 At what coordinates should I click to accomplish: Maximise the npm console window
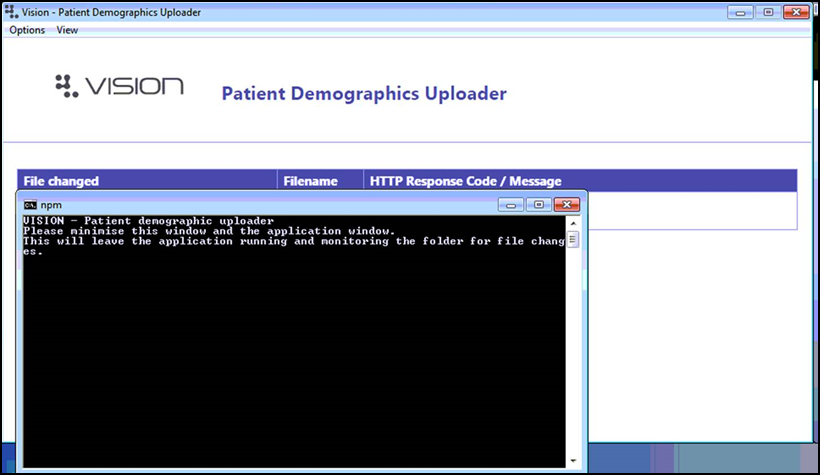tap(538, 204)
